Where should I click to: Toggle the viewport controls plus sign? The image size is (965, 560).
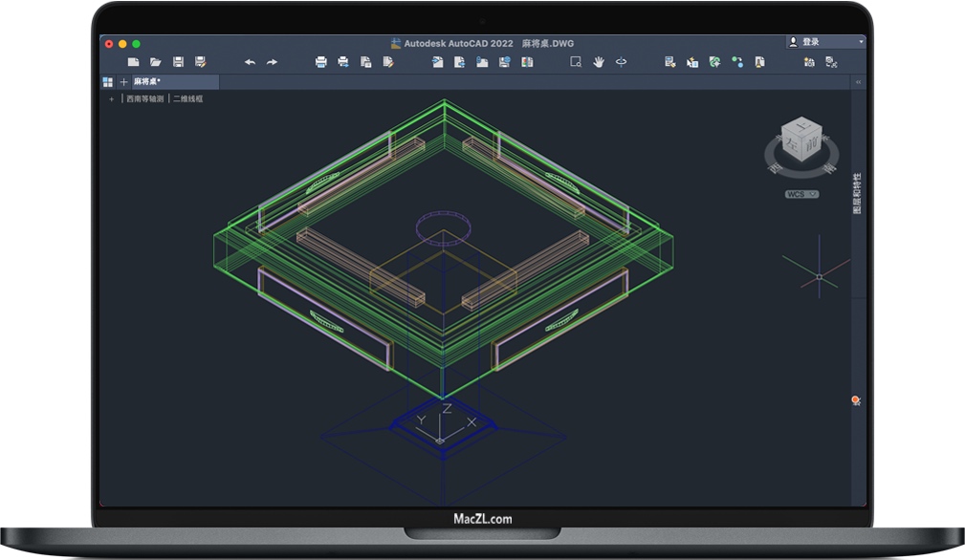[111, 98]
